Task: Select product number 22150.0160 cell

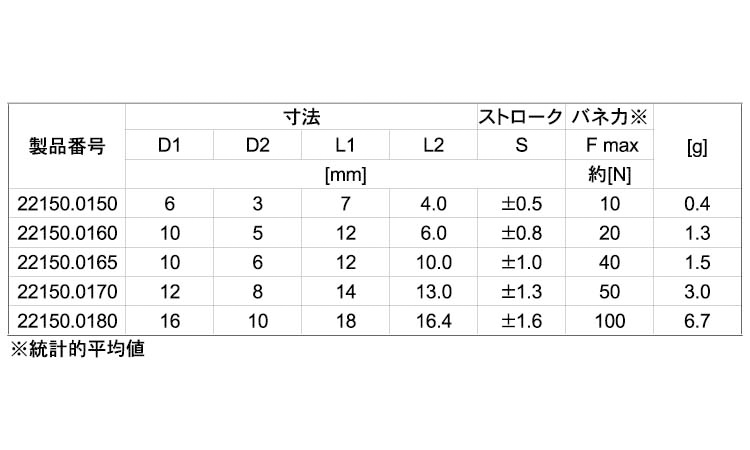Action: coord(68,233)
